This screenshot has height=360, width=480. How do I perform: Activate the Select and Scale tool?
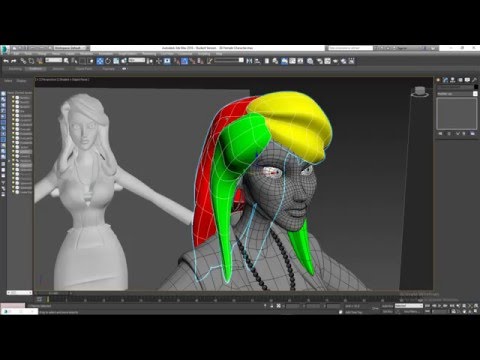116,61
